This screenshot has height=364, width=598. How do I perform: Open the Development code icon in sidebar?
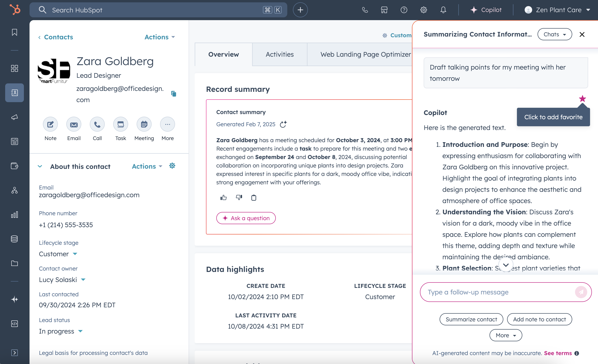click(15, 323)
